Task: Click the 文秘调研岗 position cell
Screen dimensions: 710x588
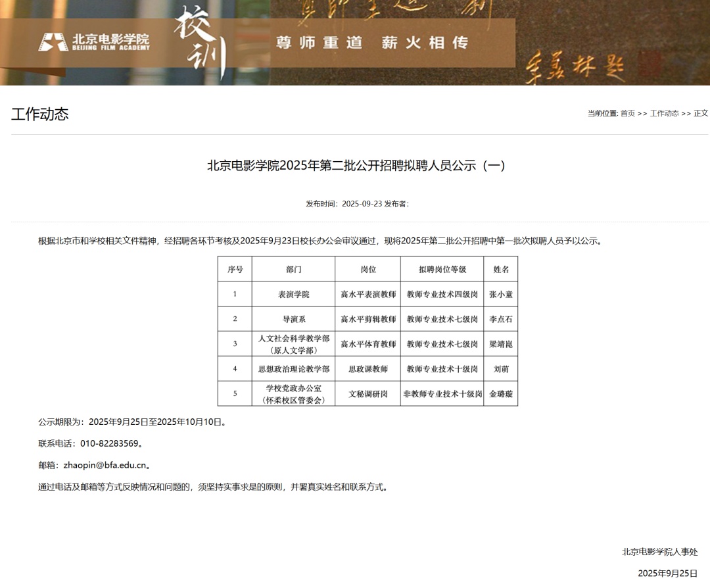Action: click(x=367, y=394)
